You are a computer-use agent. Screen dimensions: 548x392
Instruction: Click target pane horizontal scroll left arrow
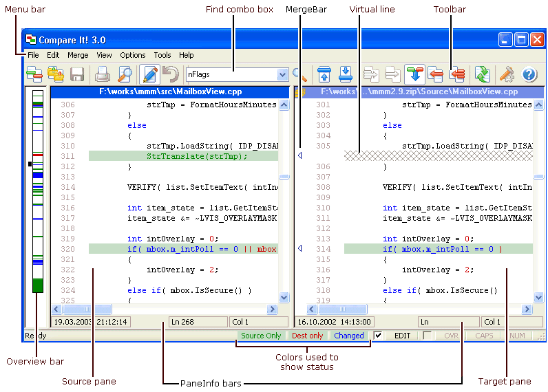pyautogui.click(x=312, y=309)
